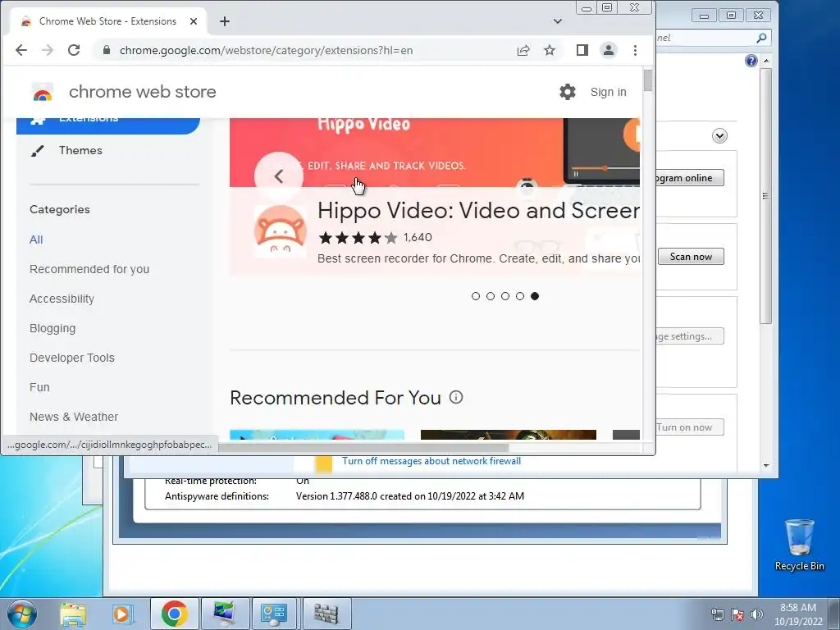Open the Recycle Bin desktop icon

[x=799, y=545]
